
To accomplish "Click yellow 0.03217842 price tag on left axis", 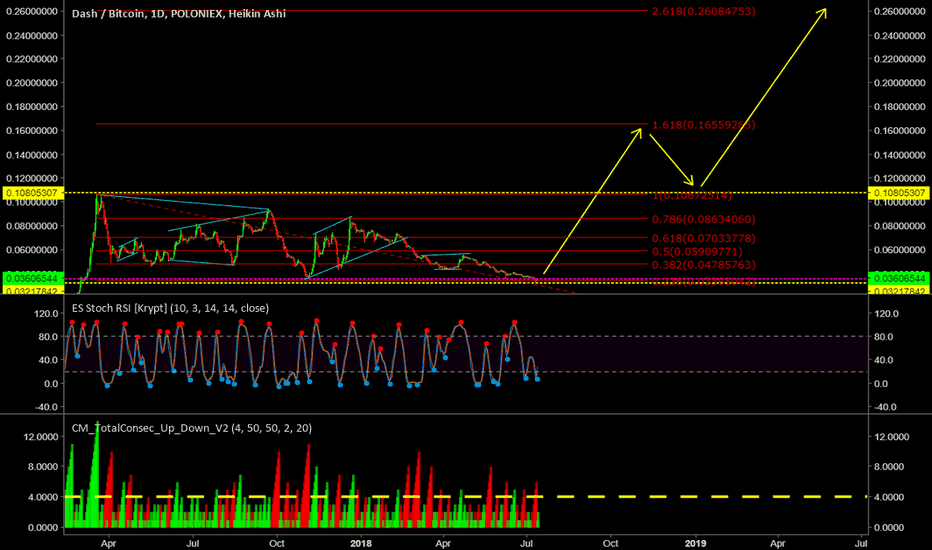I will (32, 290).
